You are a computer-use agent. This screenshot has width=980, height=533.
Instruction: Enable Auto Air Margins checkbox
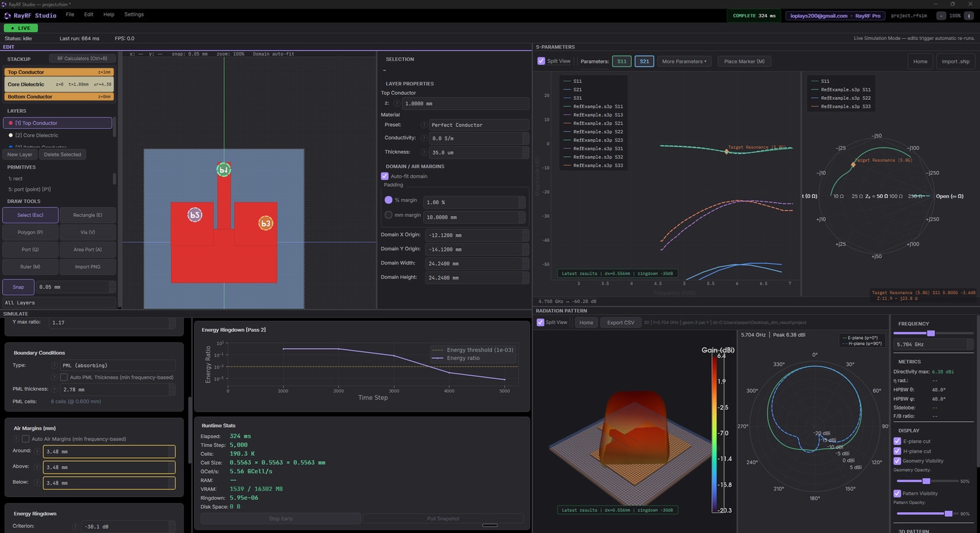click(25, 439)
